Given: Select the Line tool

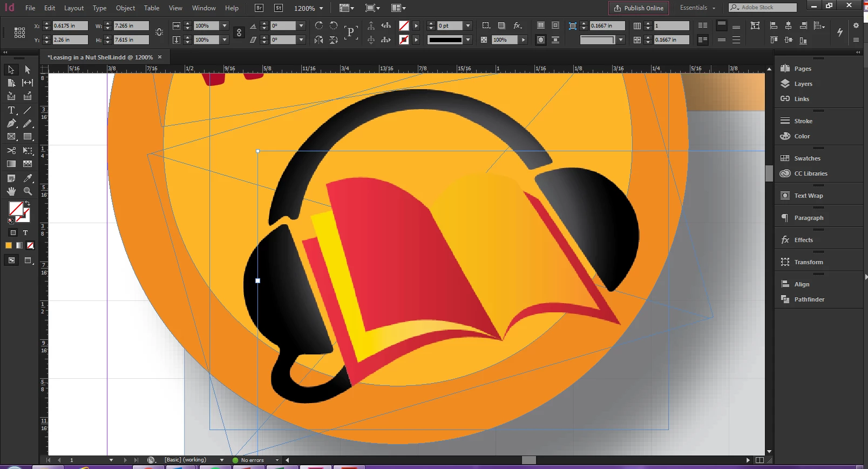Looking at the screenshot, I should coord(28,110).
